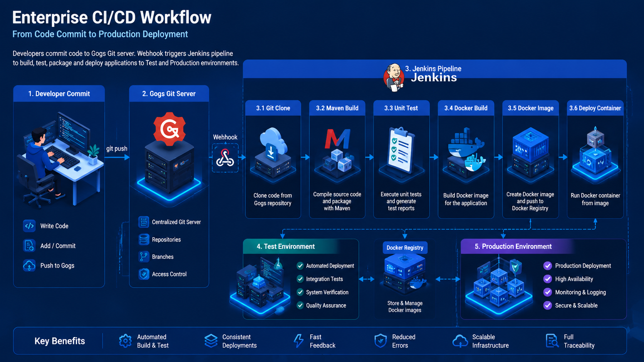Select the Consistent Deployments layers icon

[211, 341]
